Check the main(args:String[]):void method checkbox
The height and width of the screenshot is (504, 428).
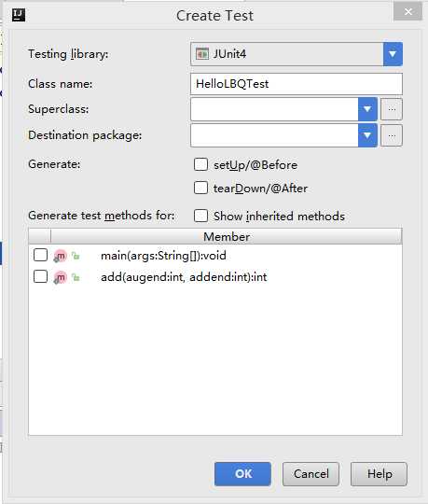click(x=40, y=255)
